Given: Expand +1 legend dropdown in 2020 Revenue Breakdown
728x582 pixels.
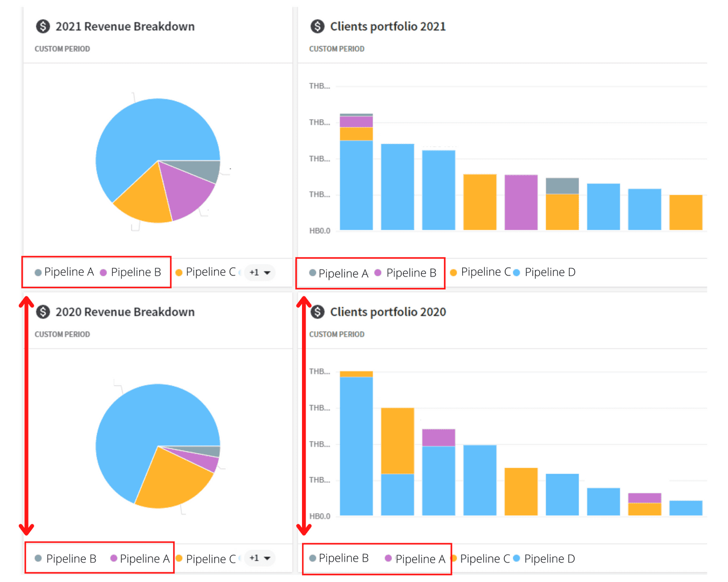Looking at the screenshot, I should (x=260, y=558).
